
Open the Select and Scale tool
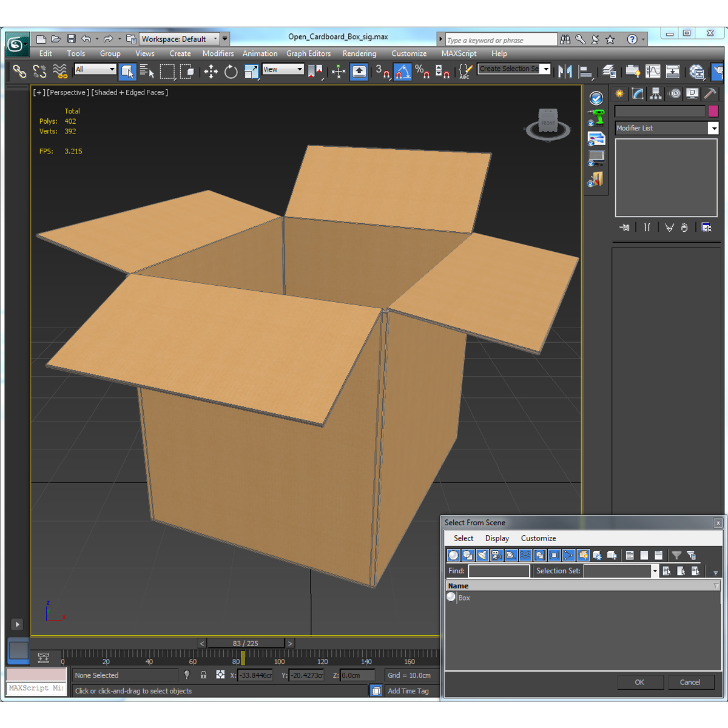pos(251,72)
